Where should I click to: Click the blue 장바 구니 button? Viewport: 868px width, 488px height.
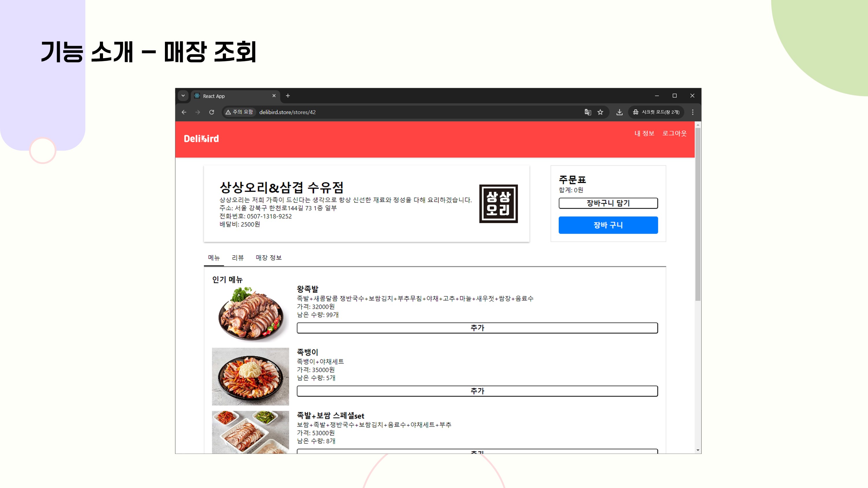pos(608,225)
